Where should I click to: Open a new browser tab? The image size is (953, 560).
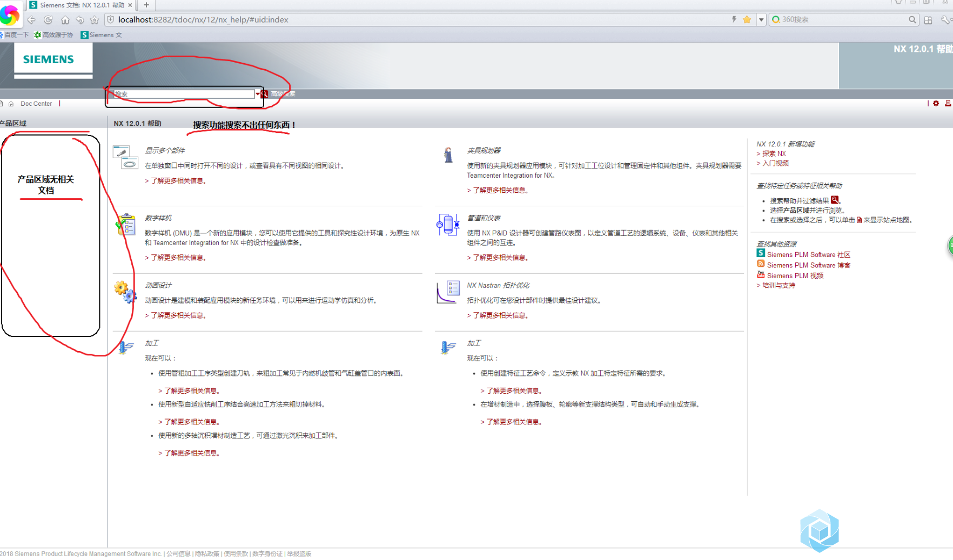click(146, 5)
